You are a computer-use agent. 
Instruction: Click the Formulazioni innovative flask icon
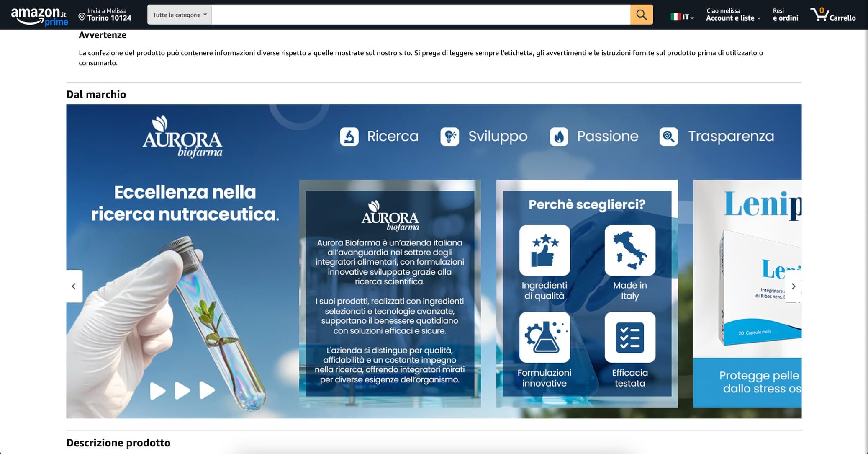[544, 337]
